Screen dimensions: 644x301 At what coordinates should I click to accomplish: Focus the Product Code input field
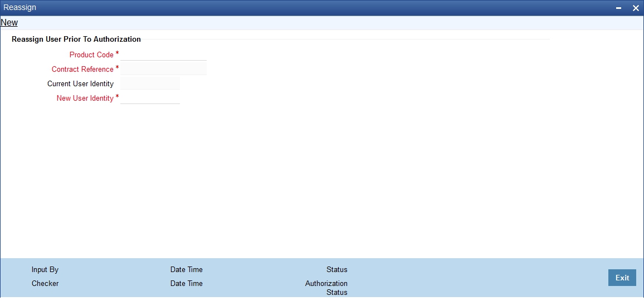coord(163,55)
